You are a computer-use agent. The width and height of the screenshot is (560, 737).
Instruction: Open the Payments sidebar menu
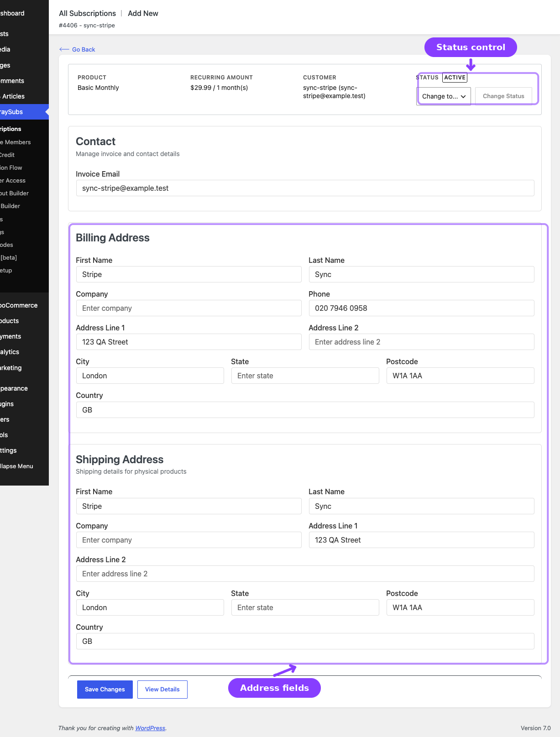[x=24, y=336]
